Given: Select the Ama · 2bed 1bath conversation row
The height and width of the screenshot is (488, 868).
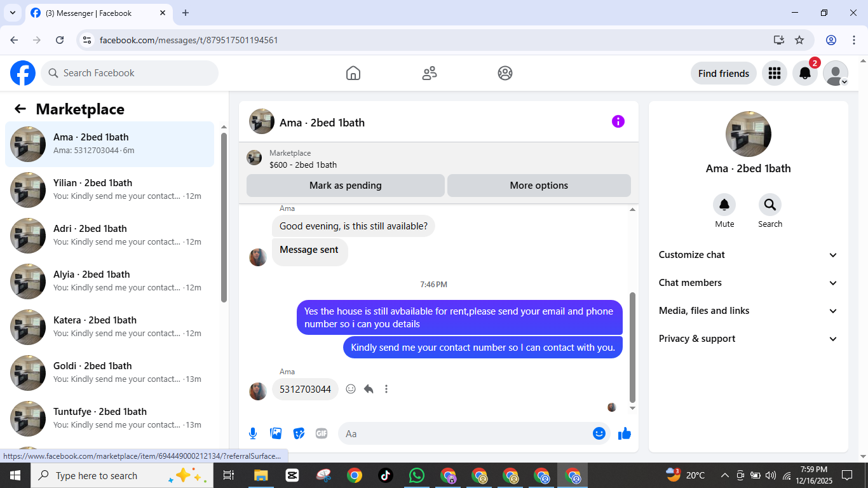Looking at the screenshot, I should coord(110,144).
